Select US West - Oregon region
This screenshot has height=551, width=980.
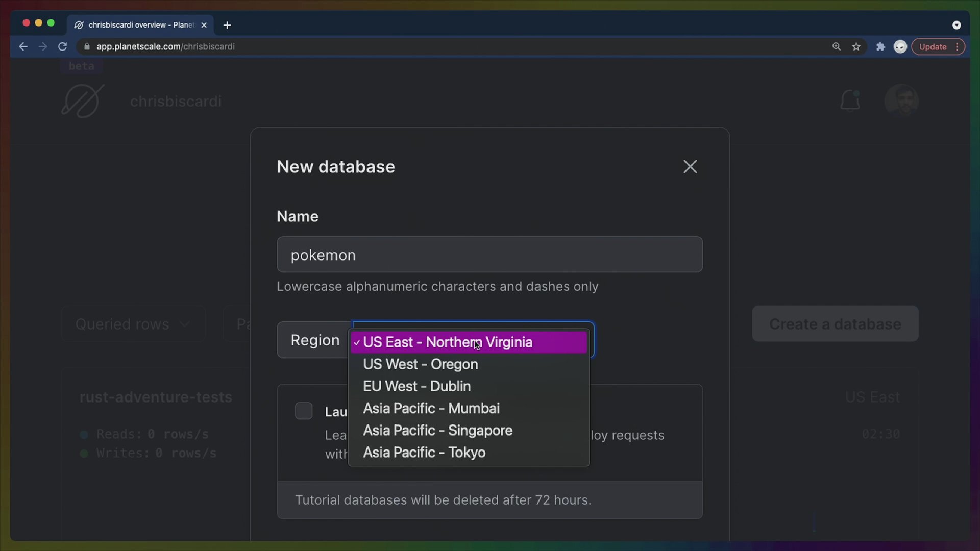point(469,364)
